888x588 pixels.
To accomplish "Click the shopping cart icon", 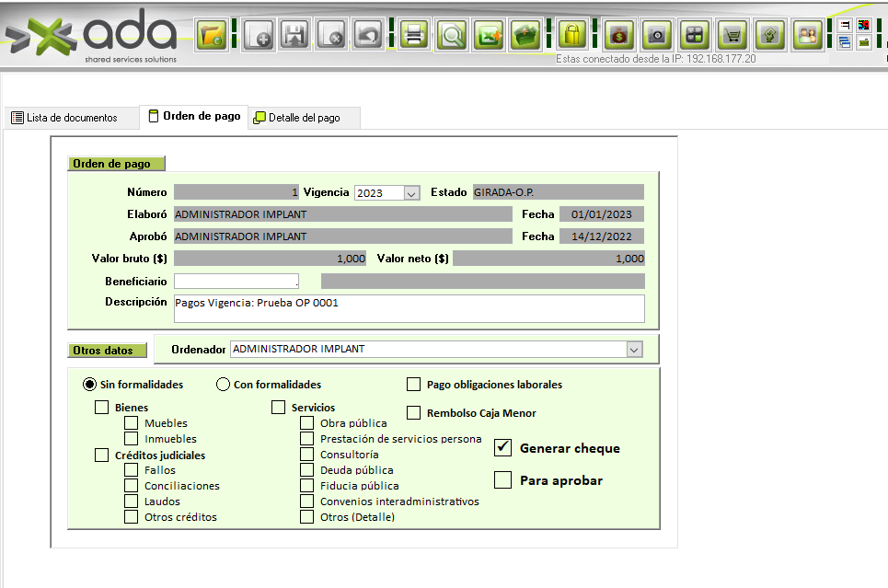I will click(x=732, y=37).
